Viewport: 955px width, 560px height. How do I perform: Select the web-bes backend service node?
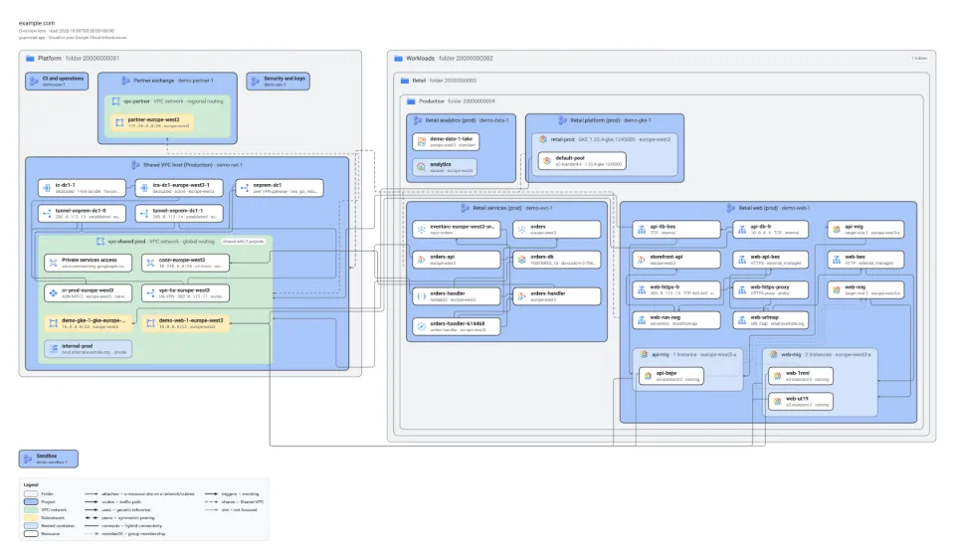point(865,260)
